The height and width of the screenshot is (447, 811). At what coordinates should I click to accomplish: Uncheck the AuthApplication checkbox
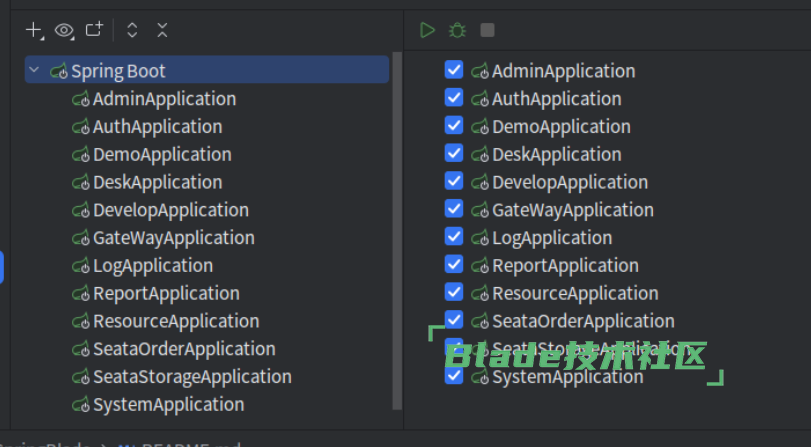[454, 97]
